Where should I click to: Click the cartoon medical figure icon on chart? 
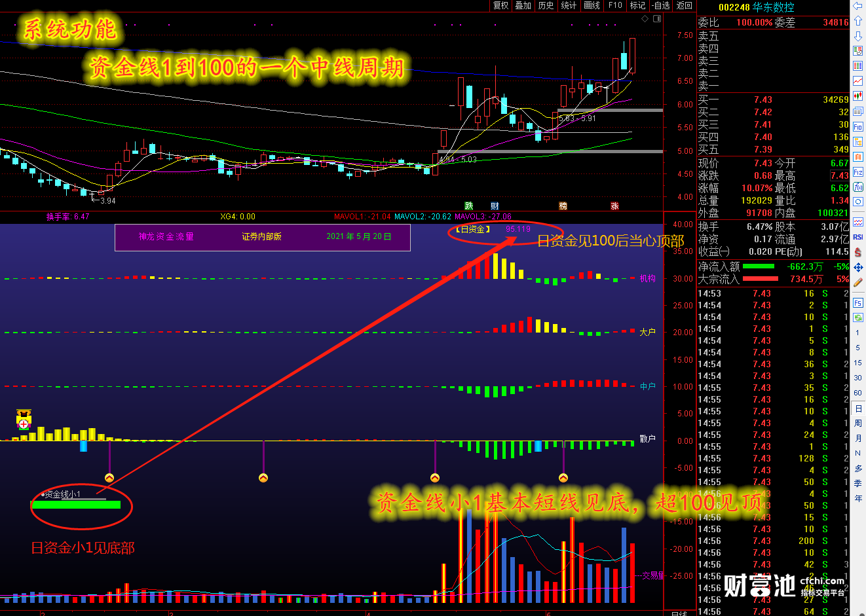(24, 419)
